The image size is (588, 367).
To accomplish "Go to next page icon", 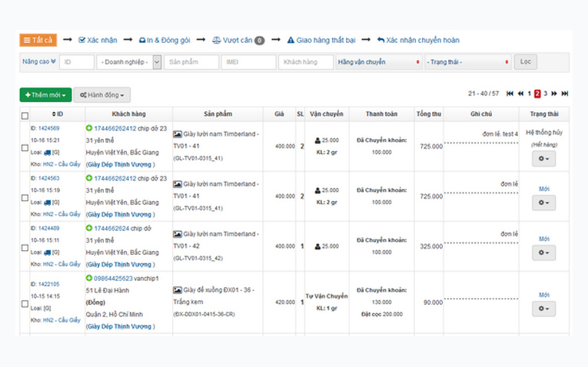I will pyautogui.click(x=554, y=94).
